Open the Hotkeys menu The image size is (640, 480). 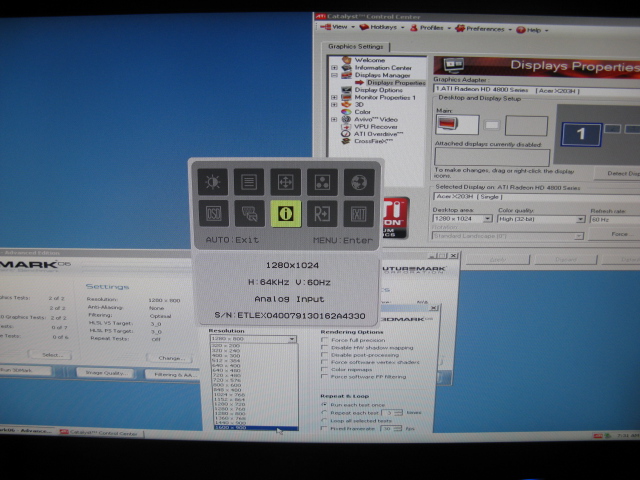[x=382, y=27]
